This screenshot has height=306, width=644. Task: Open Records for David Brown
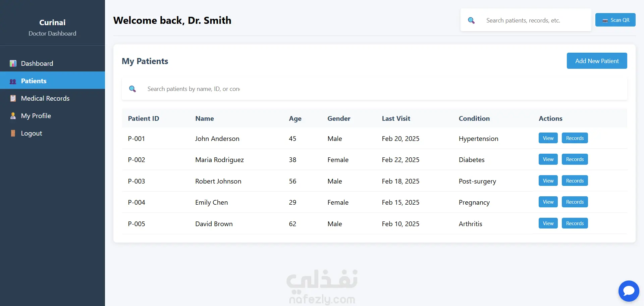tap(575, 223)
